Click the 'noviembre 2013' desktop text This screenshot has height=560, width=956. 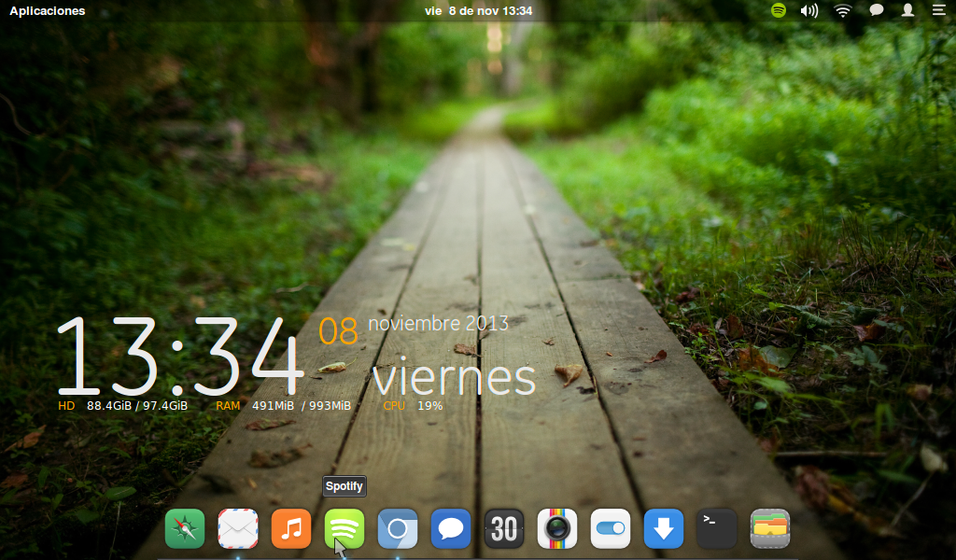(439, 323)
